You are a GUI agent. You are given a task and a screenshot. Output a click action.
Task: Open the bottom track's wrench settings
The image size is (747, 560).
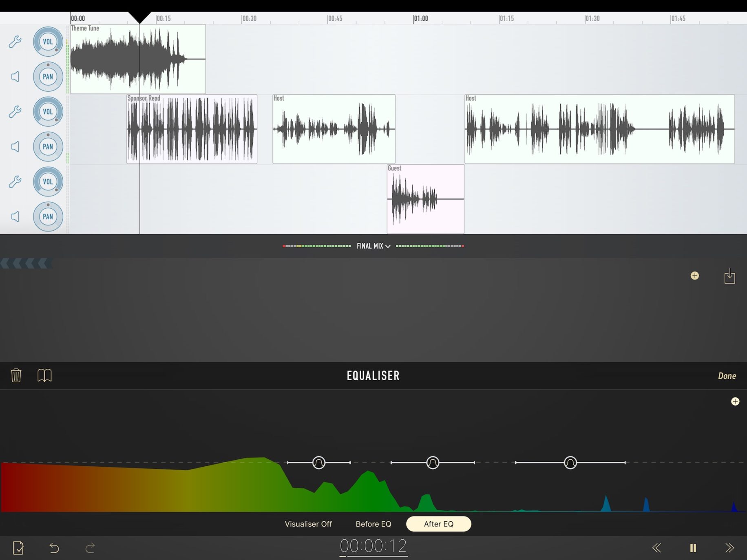coord(15,182)
